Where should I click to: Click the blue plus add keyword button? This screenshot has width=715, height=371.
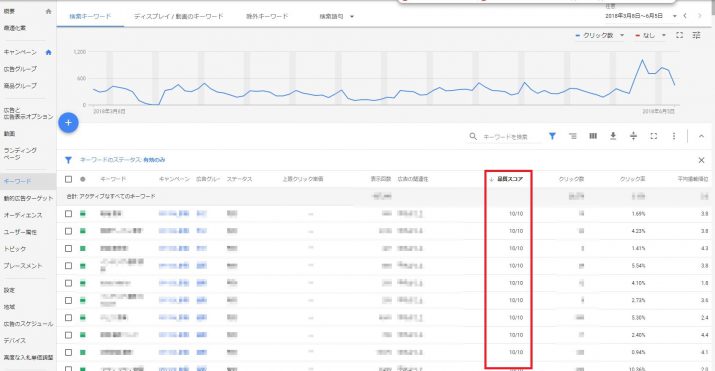tap(68, 123)
